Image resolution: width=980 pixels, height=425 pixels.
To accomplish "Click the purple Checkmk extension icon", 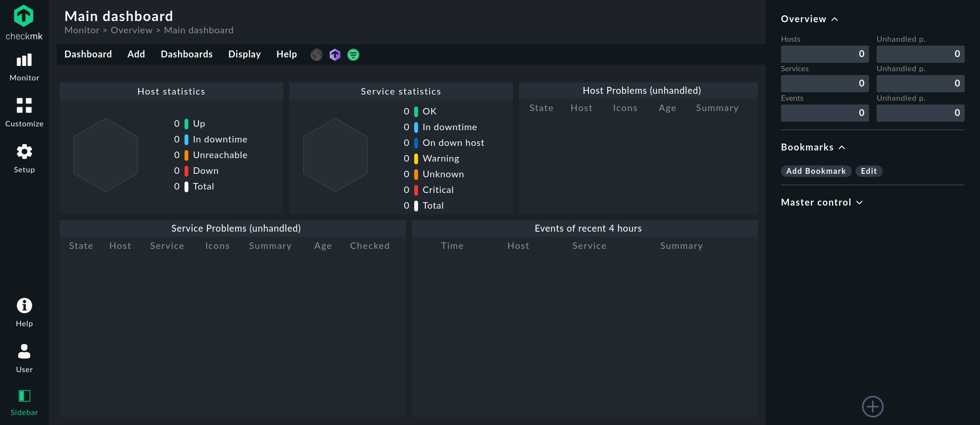I will point(336,55).
